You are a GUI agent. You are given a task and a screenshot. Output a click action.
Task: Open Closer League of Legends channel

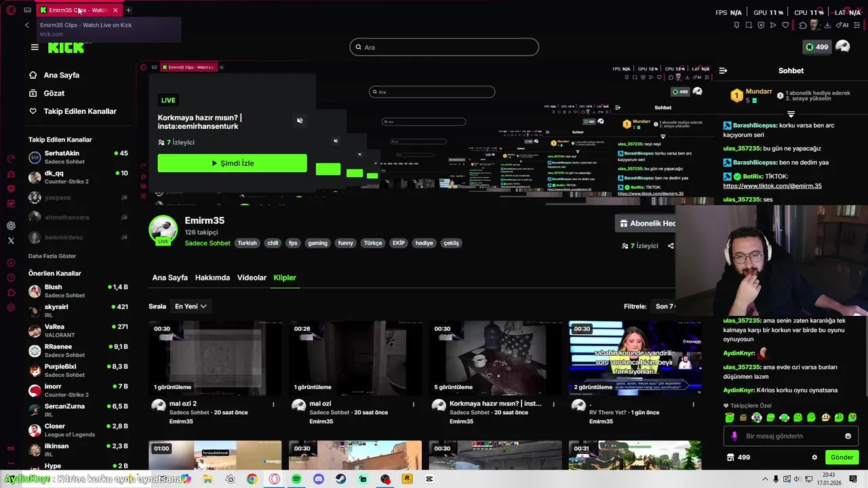[x=78, y=430]
